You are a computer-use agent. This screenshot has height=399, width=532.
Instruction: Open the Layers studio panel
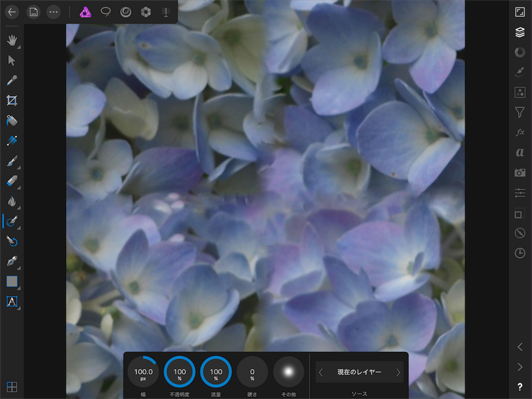(520, 32)
